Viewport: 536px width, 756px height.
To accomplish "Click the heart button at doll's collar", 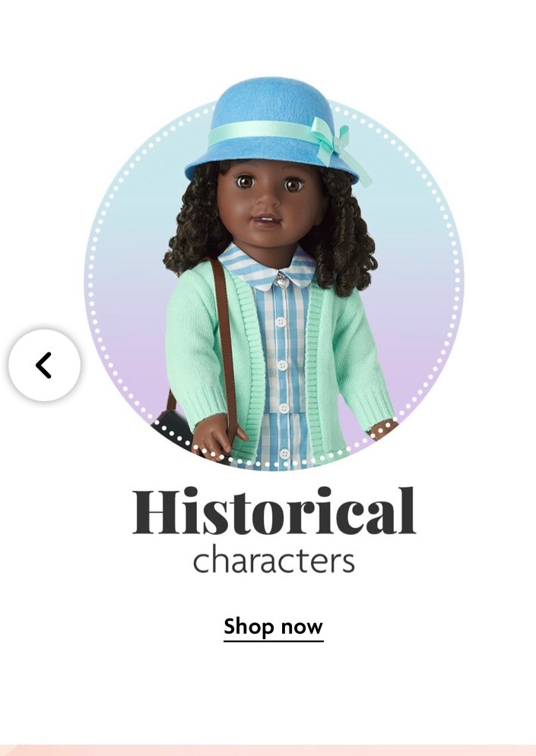I will [282, 279].
